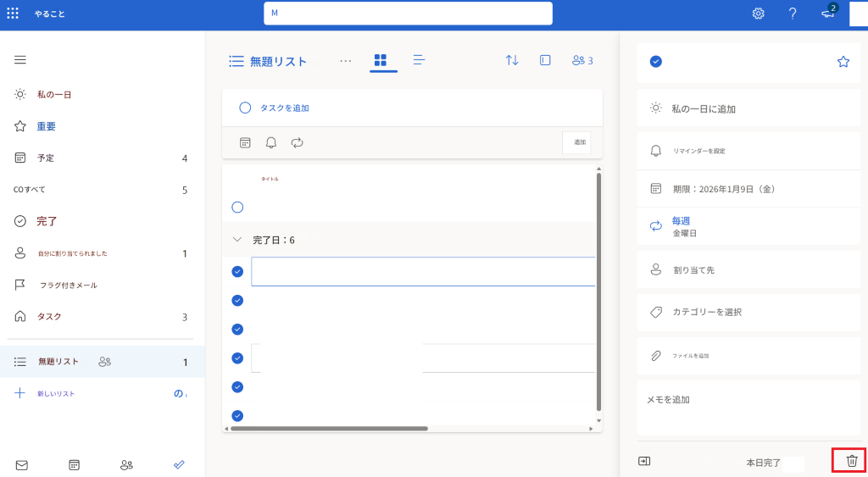Switch to list view tab
The image size is (868, 477).
(419, 60)
